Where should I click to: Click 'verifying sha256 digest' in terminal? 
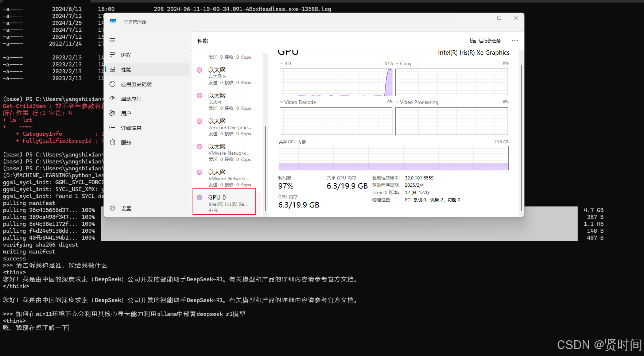40,245
